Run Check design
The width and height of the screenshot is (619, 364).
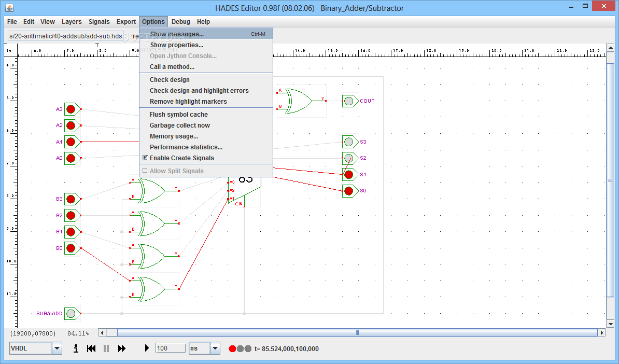pos(206,80)
